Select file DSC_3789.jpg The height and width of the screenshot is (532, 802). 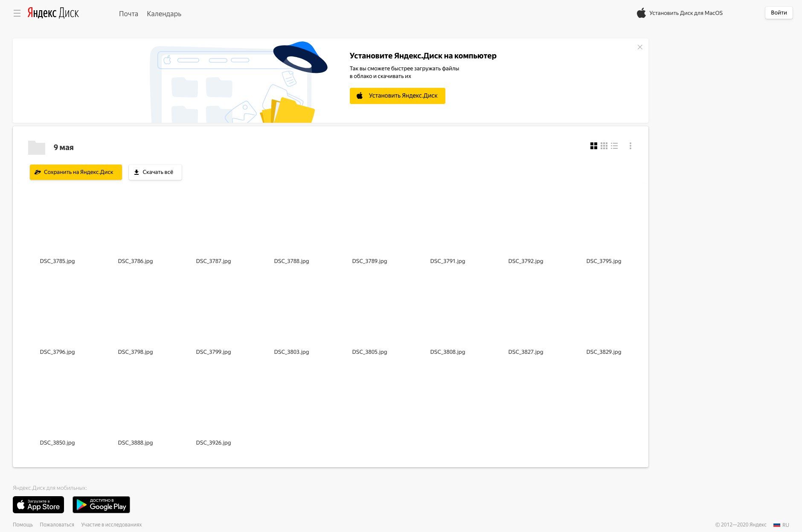pyautogui.click(x=369, y=261)
